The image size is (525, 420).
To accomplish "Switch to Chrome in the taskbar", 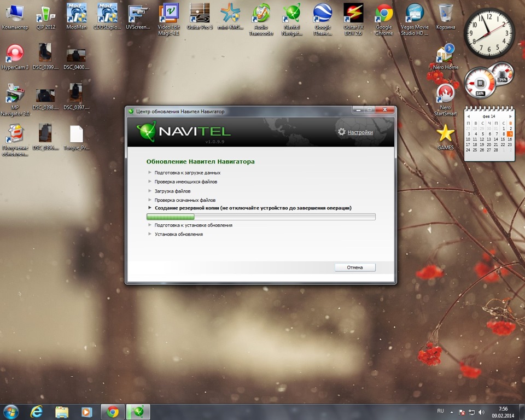I will [x=113, y=412].
